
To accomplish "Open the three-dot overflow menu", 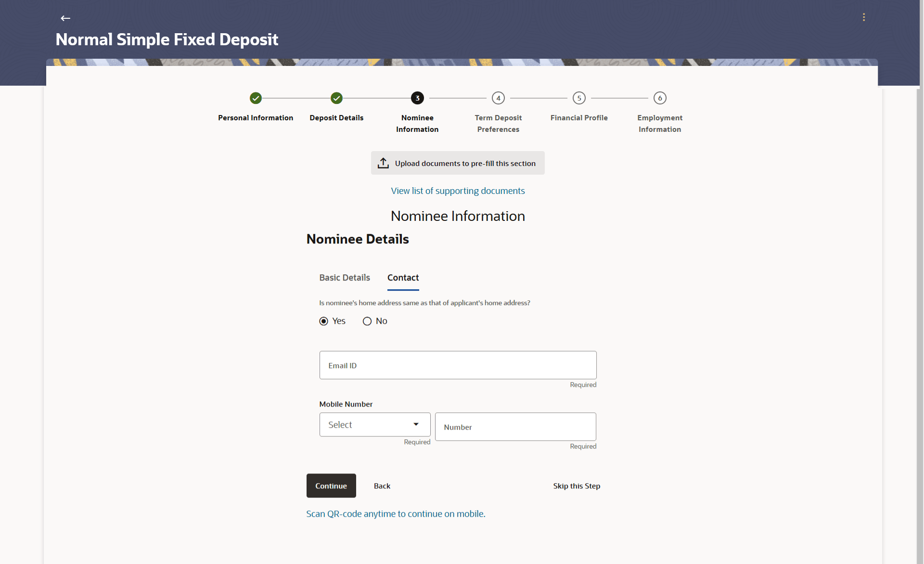I will coord(864,17).
